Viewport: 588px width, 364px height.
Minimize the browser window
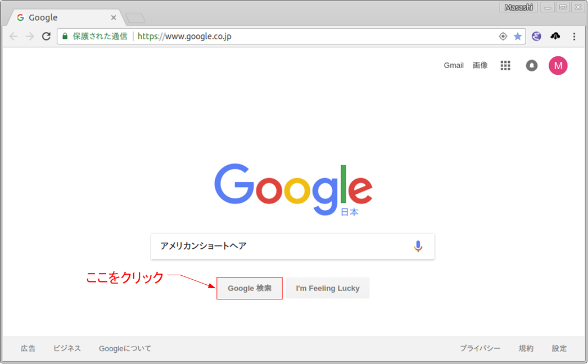tap(548, 7)
